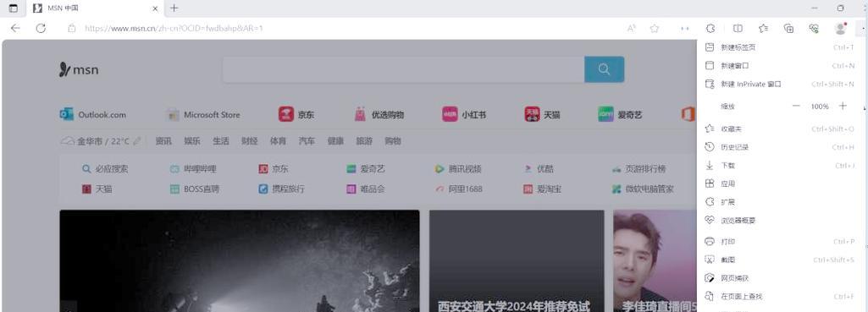868x312 pixels.
Task: Open the 优选购物 shortcut
Action: click(379, 114)
